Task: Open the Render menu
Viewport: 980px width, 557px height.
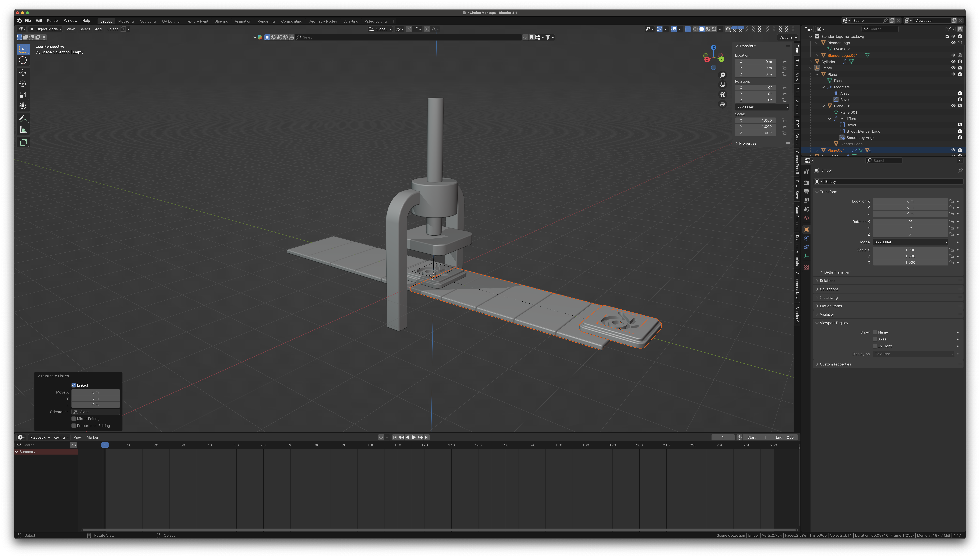Action: 53,21
